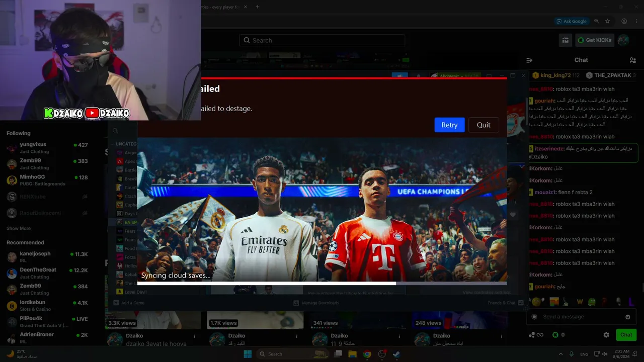Click the Quit button in error dialog
This screenshot has width=644, height=362.
(484, 125)
